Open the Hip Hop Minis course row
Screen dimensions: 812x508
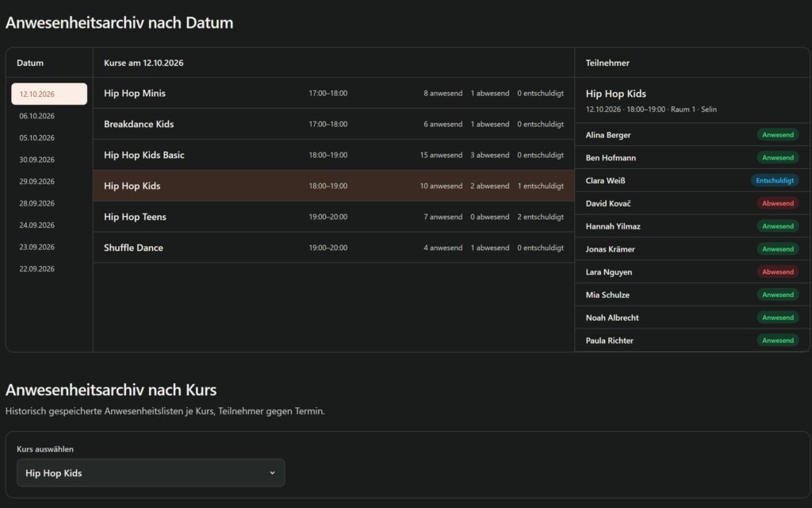tap(334, 94)
